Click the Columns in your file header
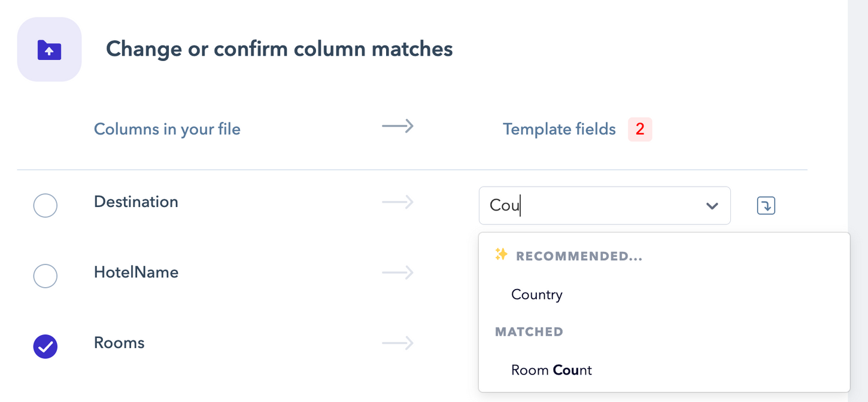The height and width of the screenshot is (402, 868). [167, 129]
